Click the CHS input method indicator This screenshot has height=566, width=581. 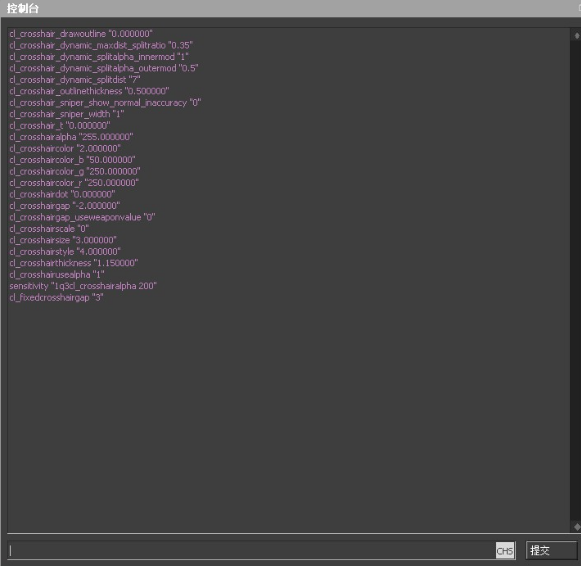[505, 551]
